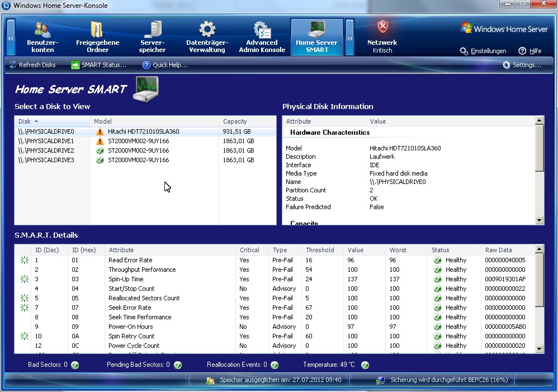Select the Reallocated Sectors Count row
The width and height of the screenshot is (558, 392).
point(275,299)
